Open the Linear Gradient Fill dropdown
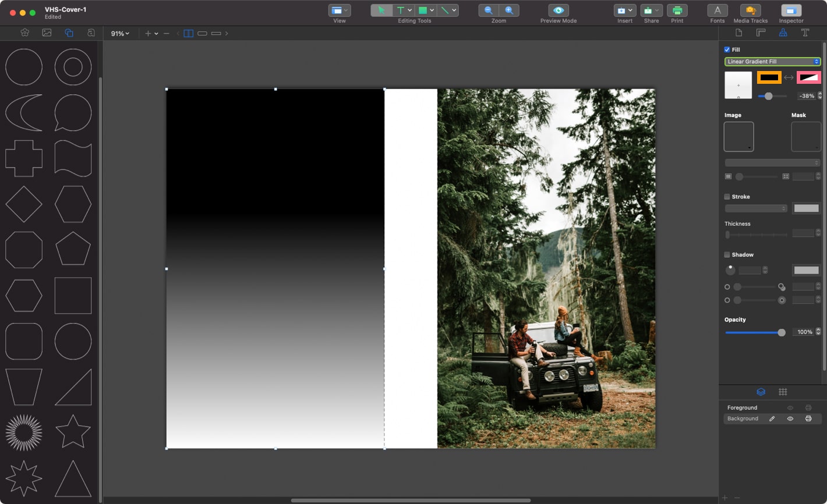This screenshot has width=827, height=504. [772, 62]
